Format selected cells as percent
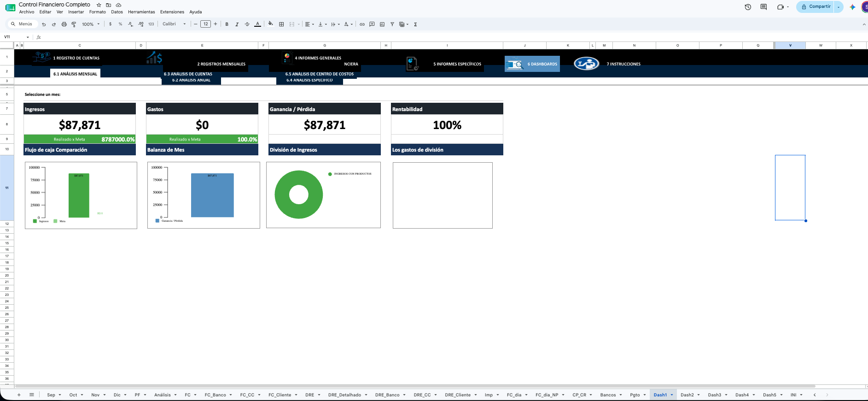This screenshot has height=401, width=868. (x=121, y=24)
